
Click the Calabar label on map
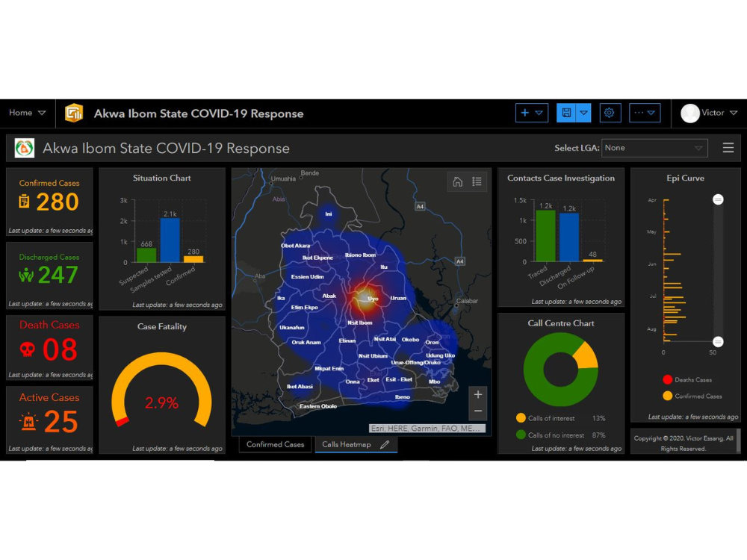point(467,301)
